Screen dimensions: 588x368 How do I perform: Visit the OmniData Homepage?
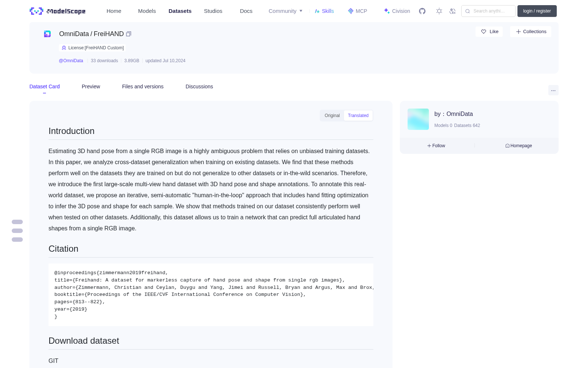click(519, 146)
